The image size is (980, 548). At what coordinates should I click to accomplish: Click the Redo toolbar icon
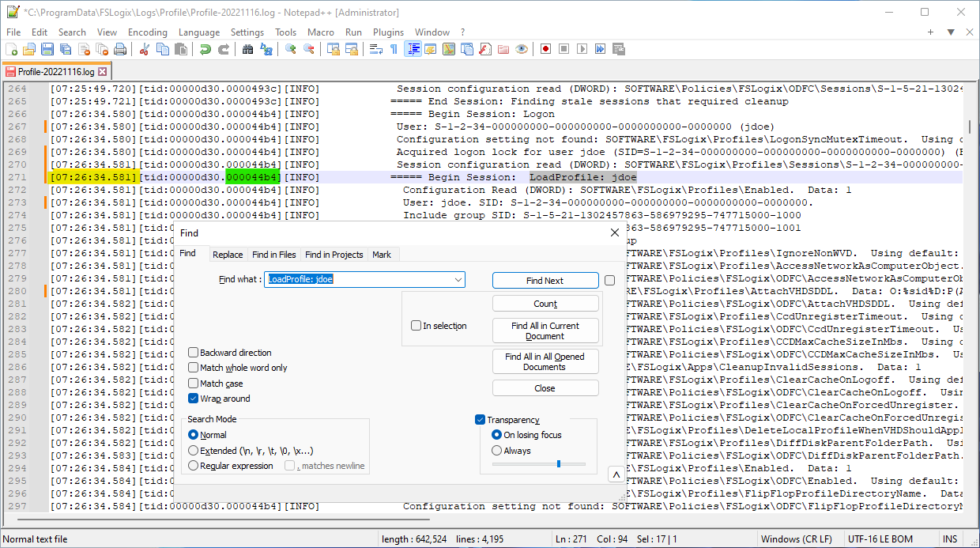(224, 49)
